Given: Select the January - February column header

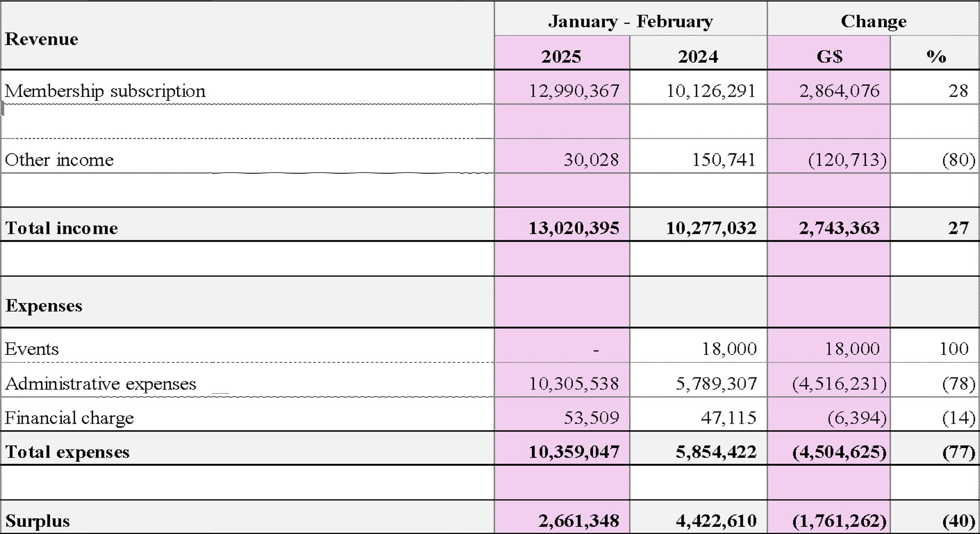Looking at the screenshot, I should [630, 21].
